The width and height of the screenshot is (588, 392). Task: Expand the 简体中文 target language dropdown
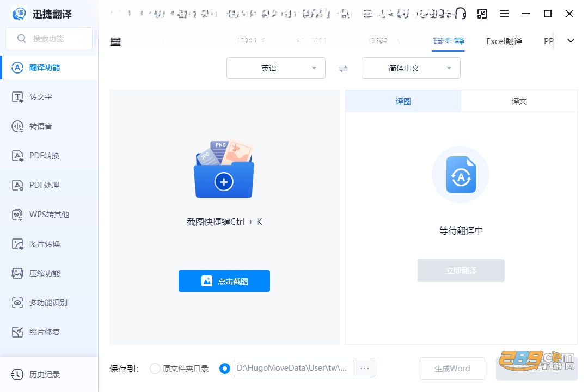click(x=411, y=68)
